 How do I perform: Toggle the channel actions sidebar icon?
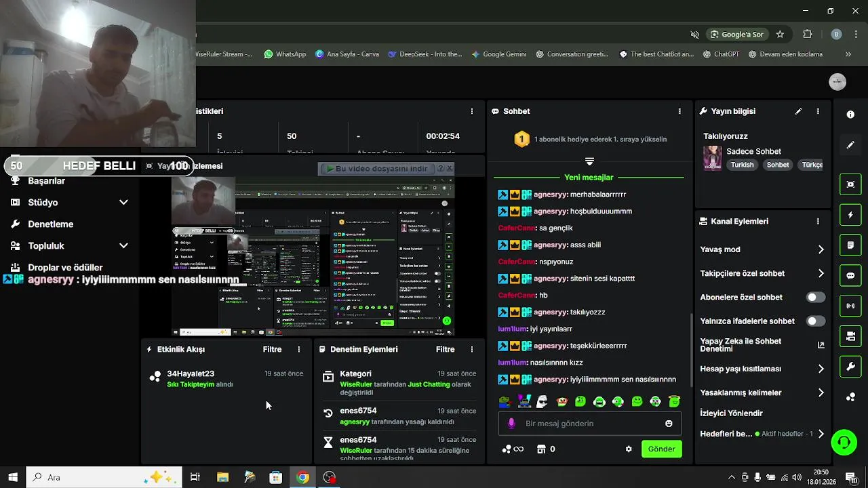850,336
